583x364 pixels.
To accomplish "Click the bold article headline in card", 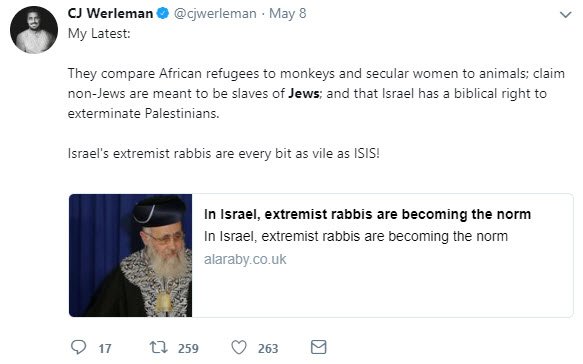I will point(367,214).
